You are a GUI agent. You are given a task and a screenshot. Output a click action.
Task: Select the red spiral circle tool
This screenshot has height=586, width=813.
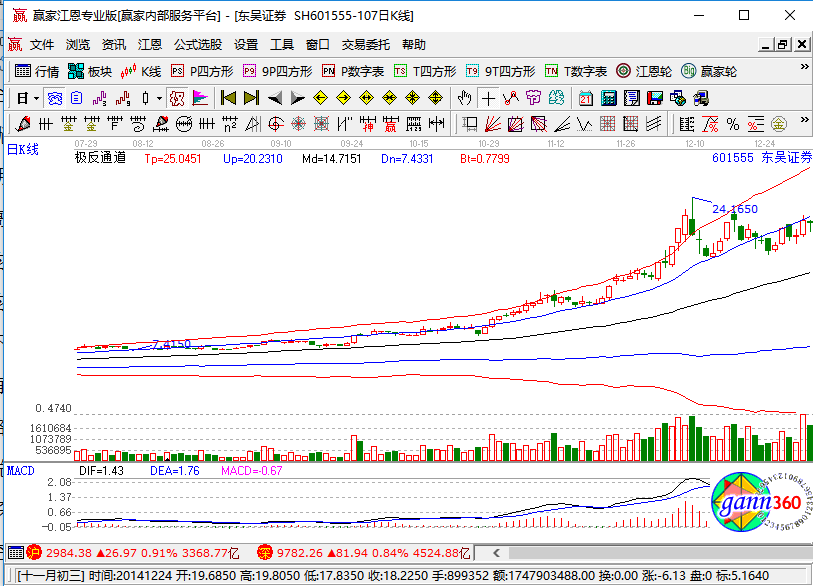pyautogui.click(x=276, y=124)
